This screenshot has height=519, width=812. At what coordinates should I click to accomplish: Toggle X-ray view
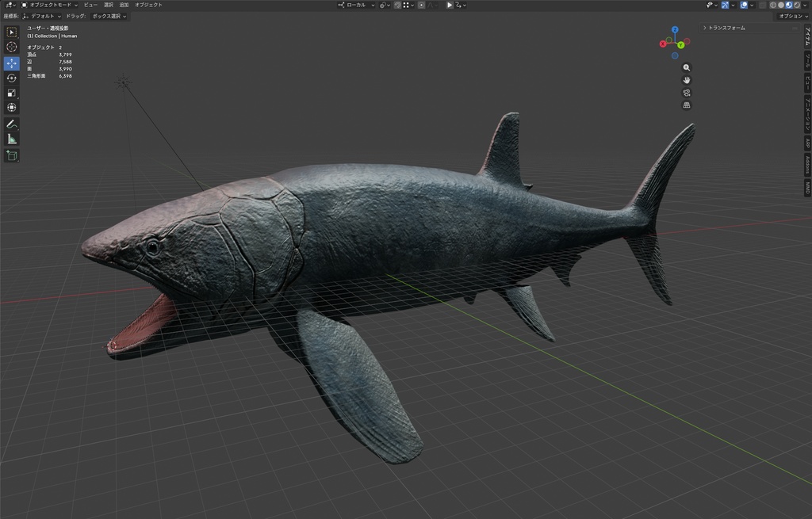762,6
